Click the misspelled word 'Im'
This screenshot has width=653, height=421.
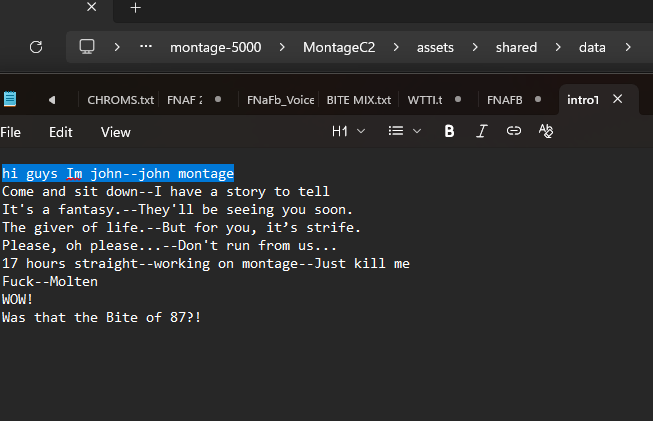(x=74, y=174)
